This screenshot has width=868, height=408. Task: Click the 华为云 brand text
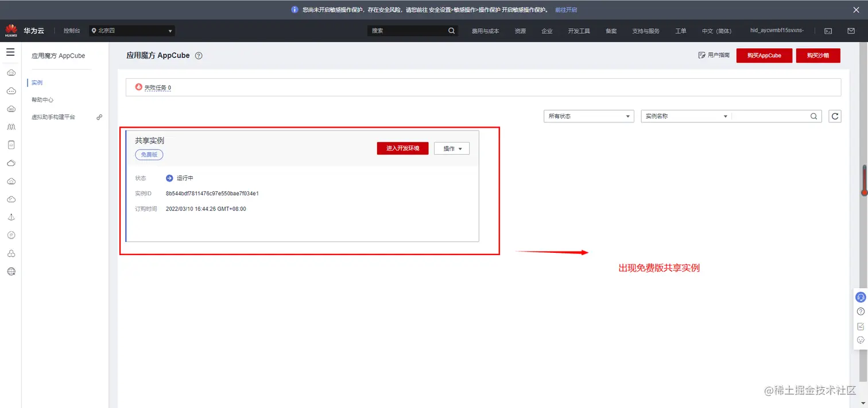(33, 30)
